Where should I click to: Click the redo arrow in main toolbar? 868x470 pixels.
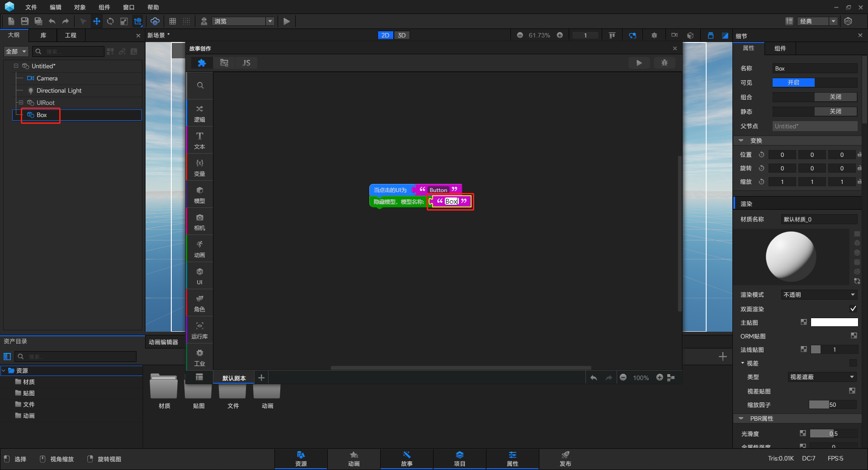(x=66, y=21)
